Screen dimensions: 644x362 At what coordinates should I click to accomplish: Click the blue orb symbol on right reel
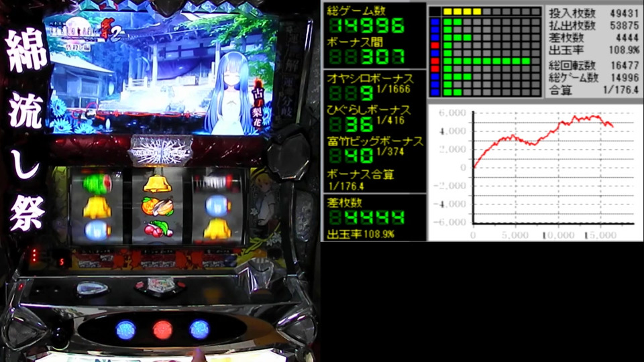pos(217,205)
